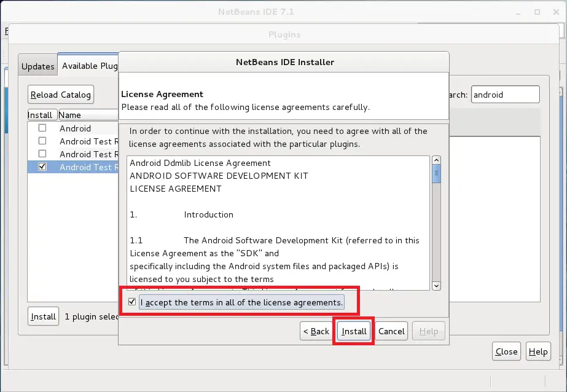Click the license scrollbar thumb
The width and height of the screenshot is (567, 392).
(x=436, y=174)
